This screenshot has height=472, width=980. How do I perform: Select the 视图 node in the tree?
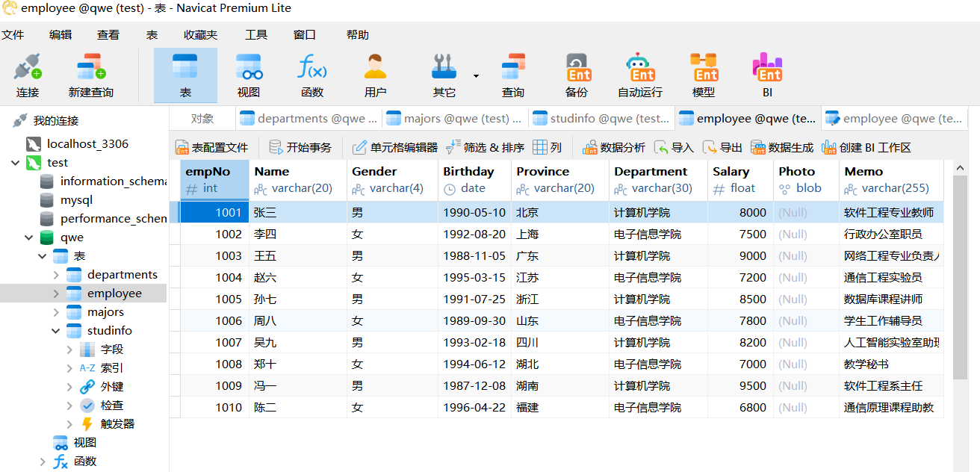coord(84,442)
